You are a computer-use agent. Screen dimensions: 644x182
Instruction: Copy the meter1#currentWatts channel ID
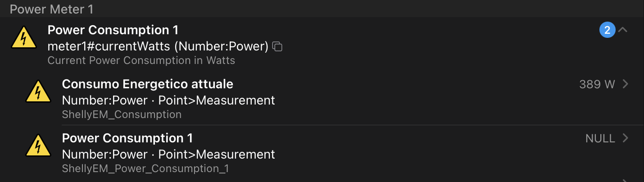coord(278,46)
